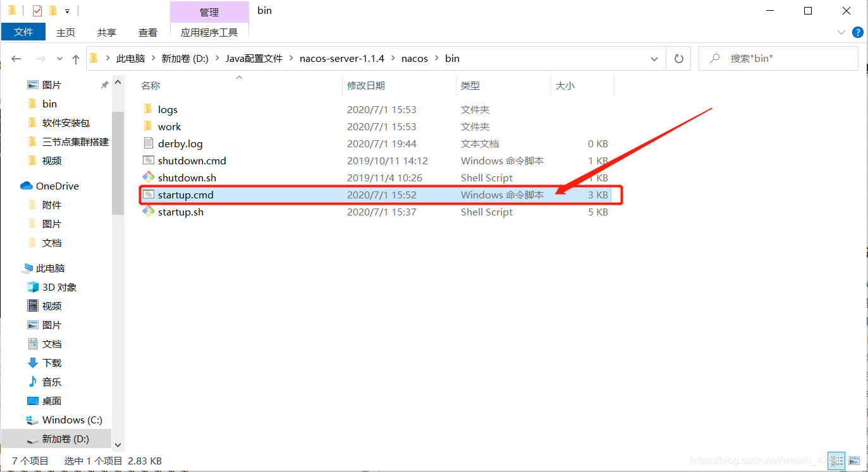Open 文档 folder under OneDrive
Image resolution: width=868 pixels, height=472 pixels.
[x=52, y=243]
